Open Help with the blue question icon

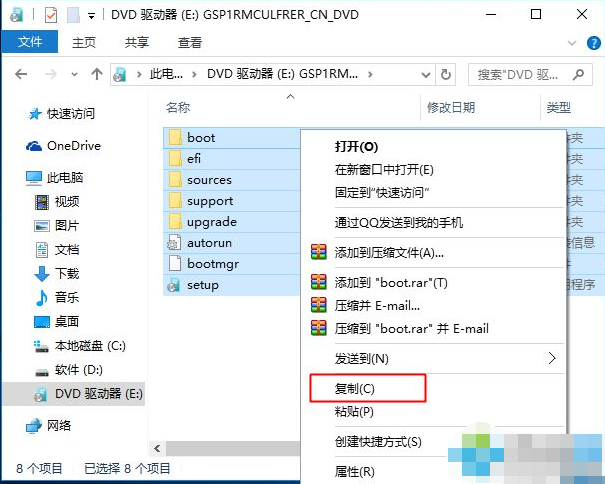coord(593,42)
